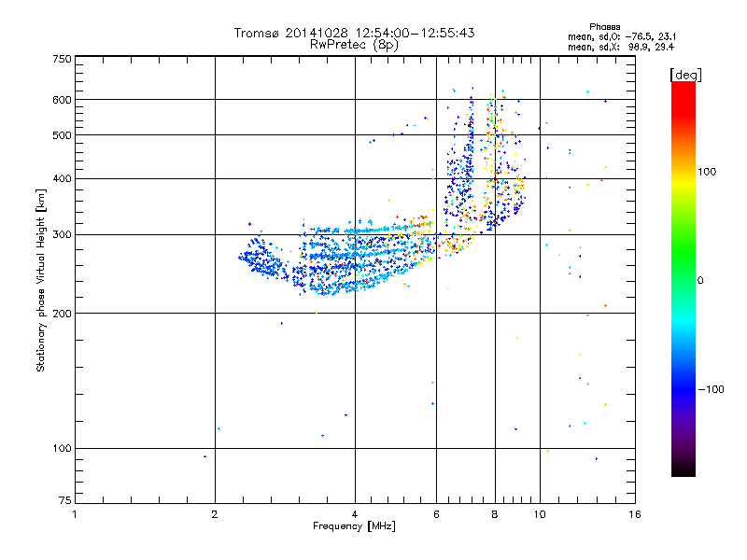747x560 pixels.
Task: Click the colorbar tick label '0'
Action: tap(700, 280)
